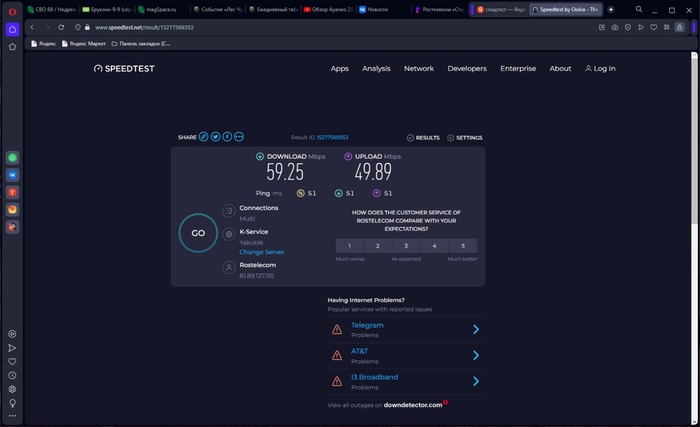
Task: Rate customer service 1 Much worse
Action: [x=350, y=245]
